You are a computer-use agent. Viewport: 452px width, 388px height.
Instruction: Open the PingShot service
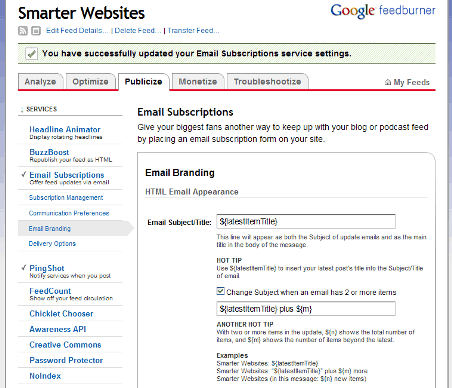pyautogui.click(x=47, y=268)
